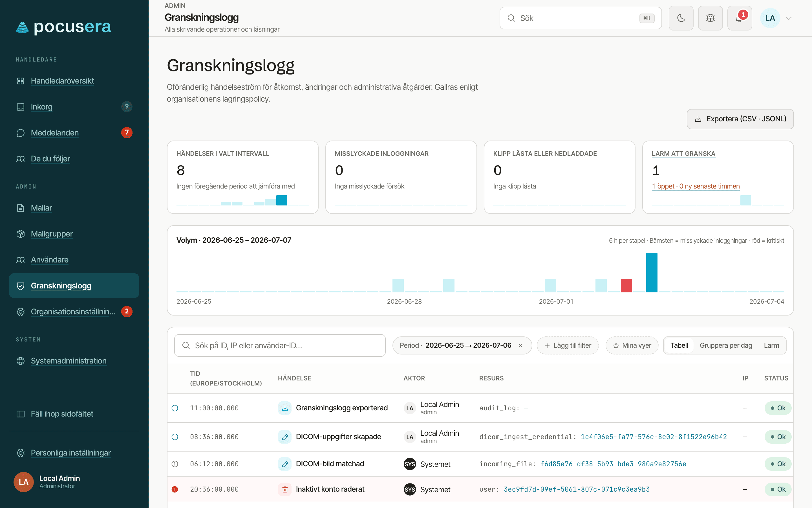Expand the user menu chevron
This screenshot has width=812, height=508.
click(x=789, y=18)
